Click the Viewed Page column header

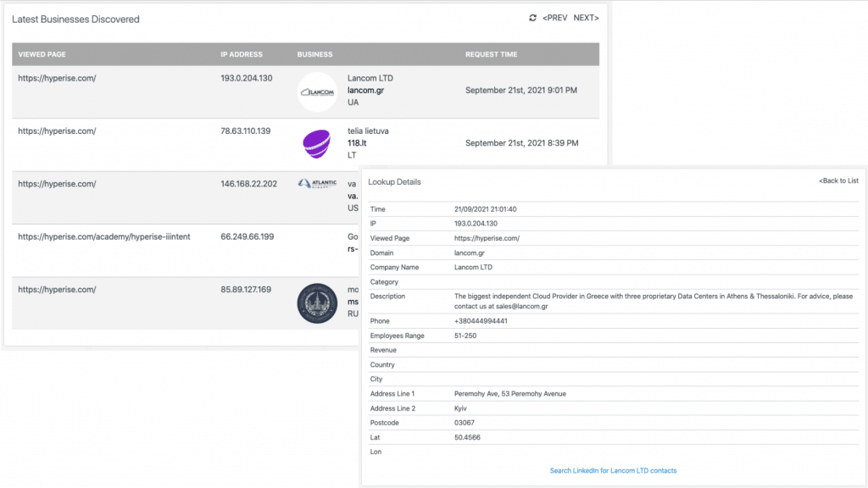point(42,54)
